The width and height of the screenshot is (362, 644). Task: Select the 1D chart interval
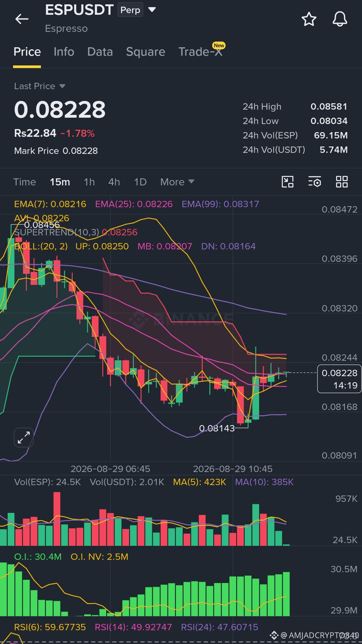[140, 182]
